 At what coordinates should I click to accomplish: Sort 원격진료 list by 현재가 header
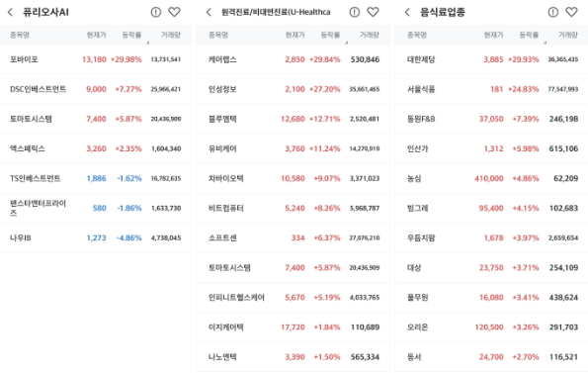[294, 35]
